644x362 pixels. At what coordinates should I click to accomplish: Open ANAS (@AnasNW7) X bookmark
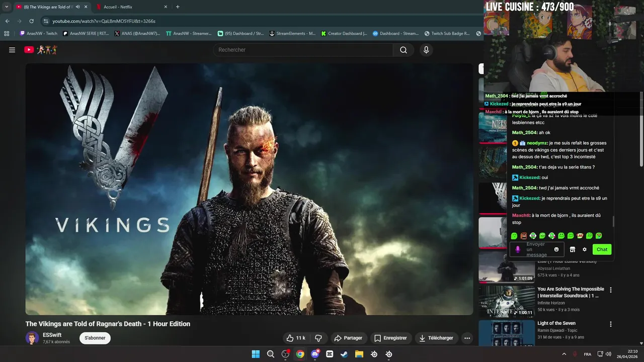[x=137, y=34]
